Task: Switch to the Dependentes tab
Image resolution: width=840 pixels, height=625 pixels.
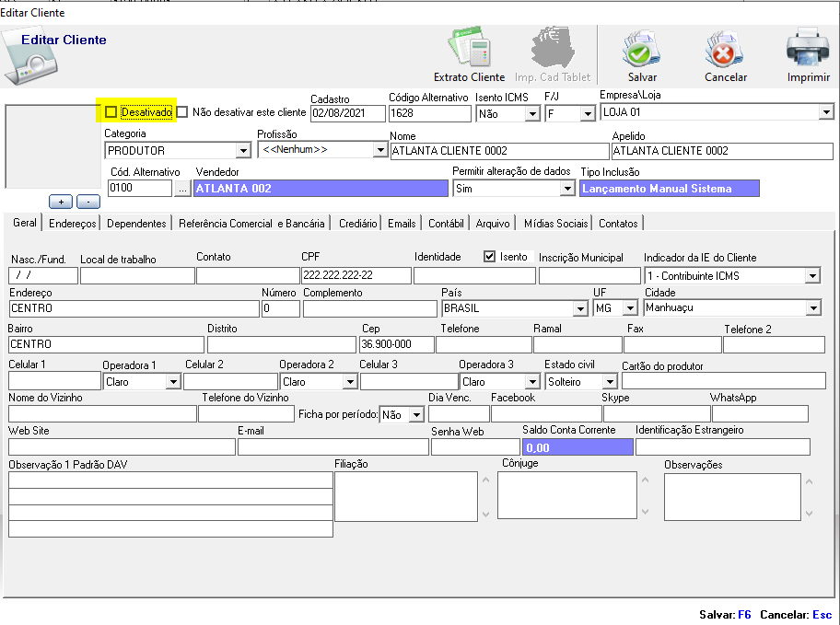Action: point(136,224)
